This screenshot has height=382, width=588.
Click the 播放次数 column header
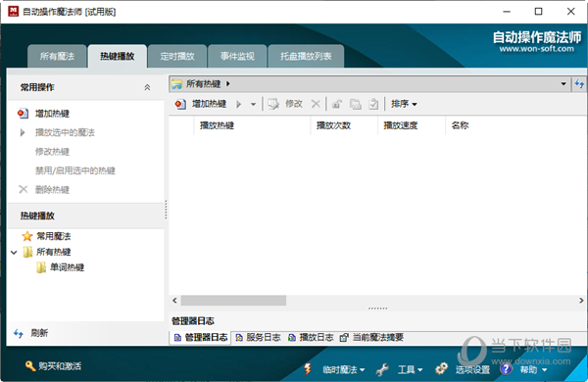pos(344,125)
